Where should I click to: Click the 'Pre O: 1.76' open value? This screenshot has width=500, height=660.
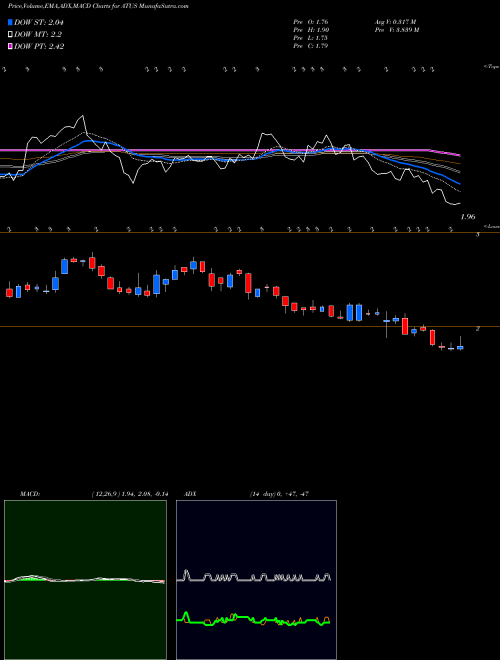[311, 22]
